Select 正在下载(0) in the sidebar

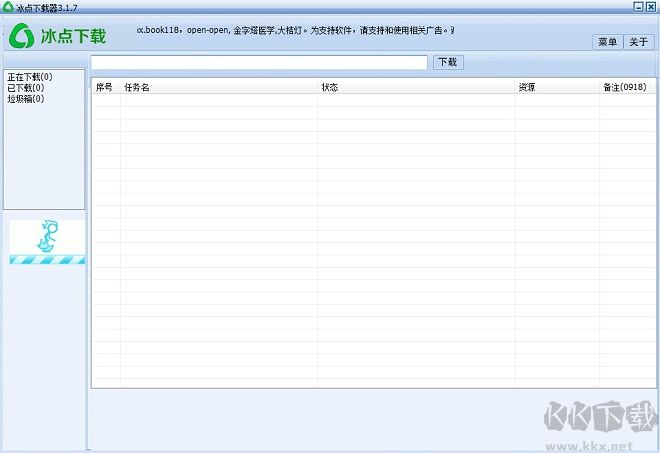tap(30, 77)
